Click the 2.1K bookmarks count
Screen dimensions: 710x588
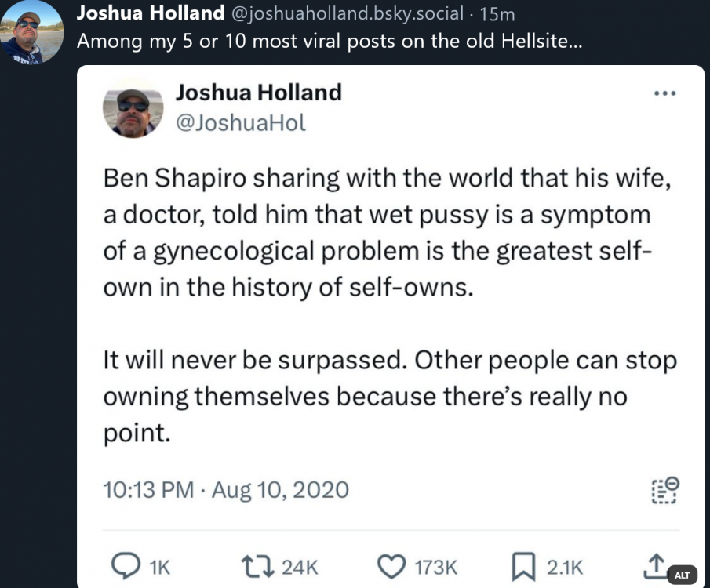(565, 568)
